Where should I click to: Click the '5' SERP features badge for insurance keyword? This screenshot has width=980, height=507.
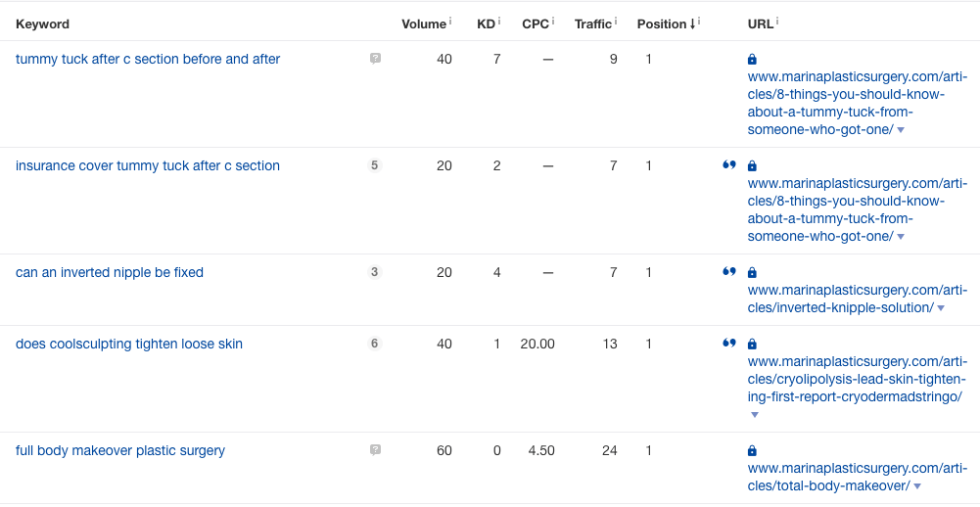[x=375, y=165]
